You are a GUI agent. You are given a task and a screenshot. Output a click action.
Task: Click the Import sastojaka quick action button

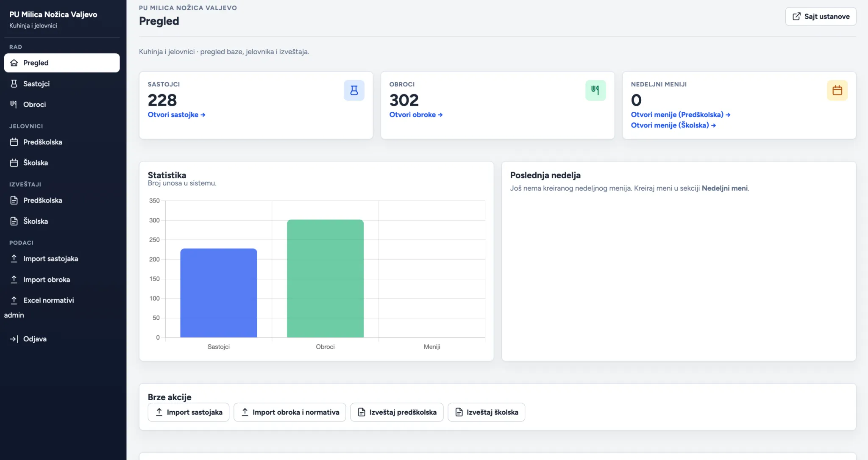189,412
